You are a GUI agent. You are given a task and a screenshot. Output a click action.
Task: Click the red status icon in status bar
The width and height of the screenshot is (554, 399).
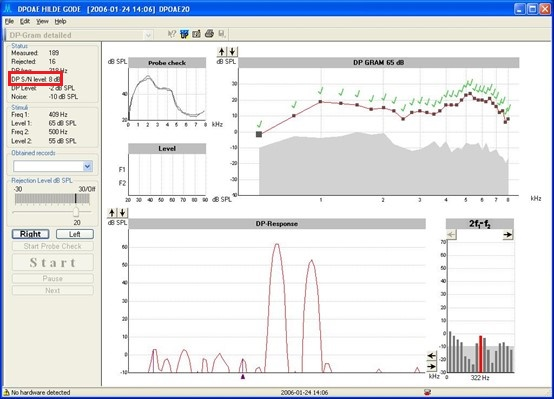(428, 392)
